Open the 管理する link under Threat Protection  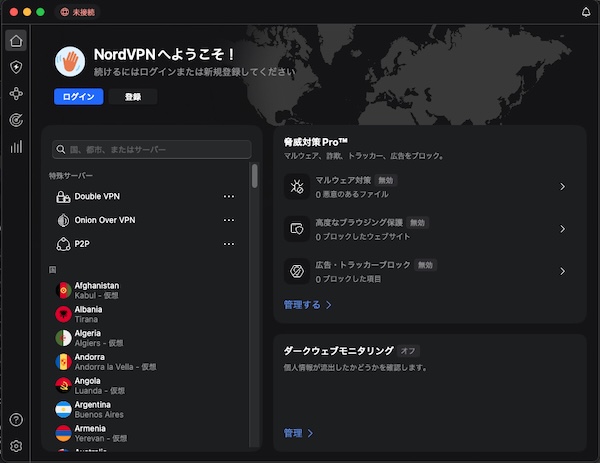pyautogui.click(x=307, y=305)
